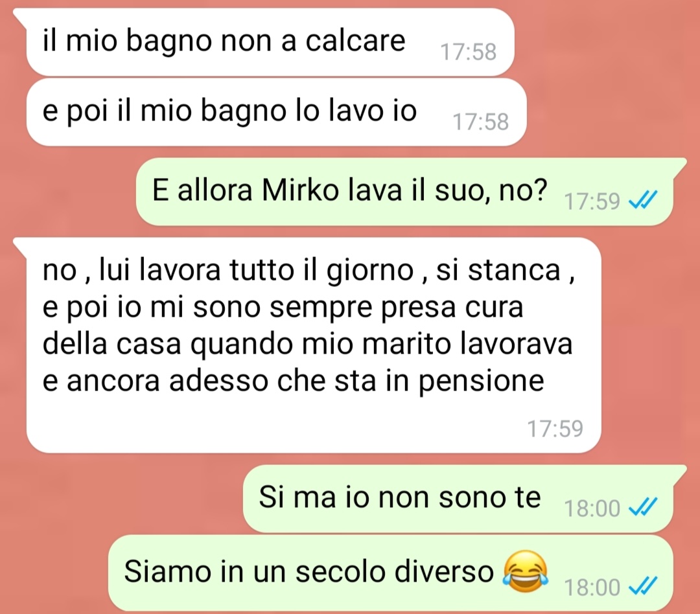Tap the word "Mirko" in the green bubble
Image resolution: width=700 pixels, height=614 pixels.
pyautogui.click(x=301, y=190)
